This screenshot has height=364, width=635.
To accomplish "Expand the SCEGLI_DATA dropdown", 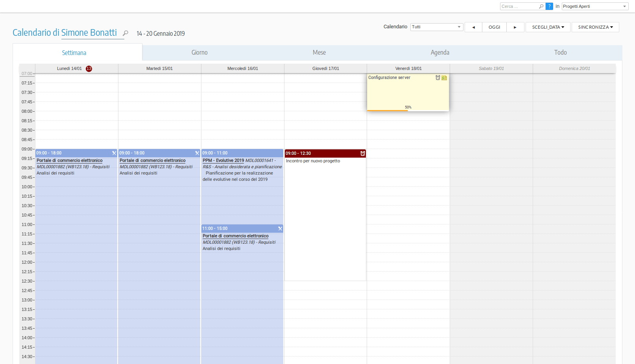I will 548,27.
